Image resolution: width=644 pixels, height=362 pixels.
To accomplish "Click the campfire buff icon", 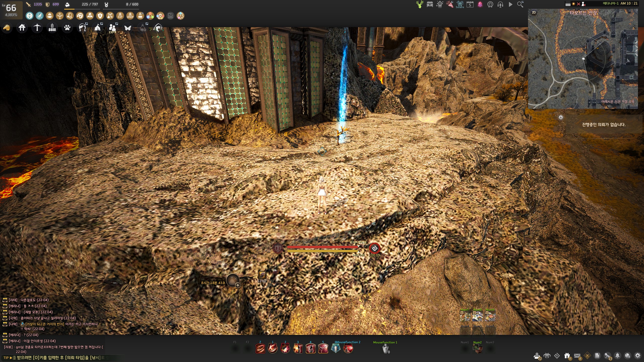I will [140, 16].
